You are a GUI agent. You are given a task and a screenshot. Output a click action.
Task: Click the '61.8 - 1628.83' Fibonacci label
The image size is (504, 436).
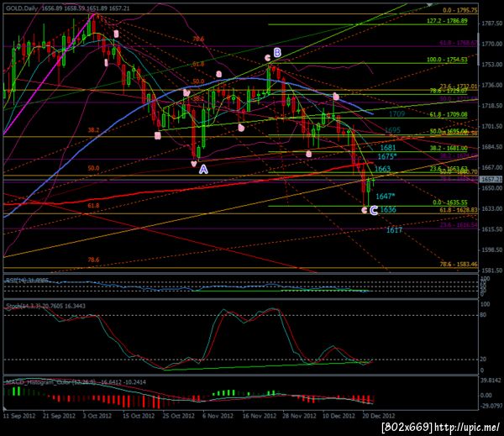(459, 210)
